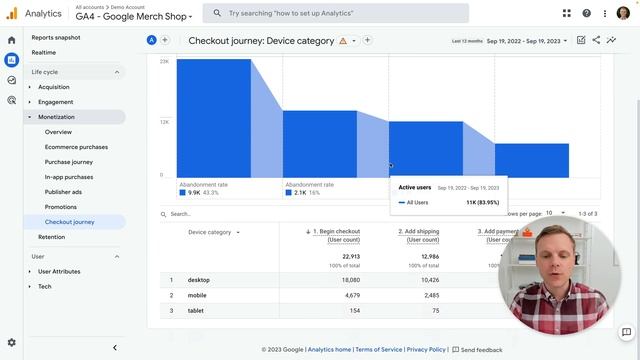Screen dimensions: 640x360
Task: Click the data quality warning triangle icon
Action: [343, 41]
